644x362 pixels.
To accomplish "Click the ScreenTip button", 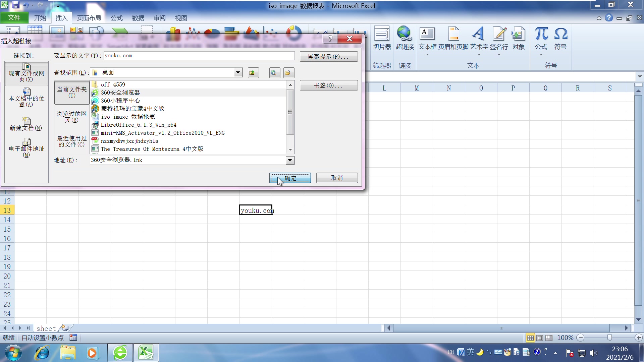I will click(328, 56).
